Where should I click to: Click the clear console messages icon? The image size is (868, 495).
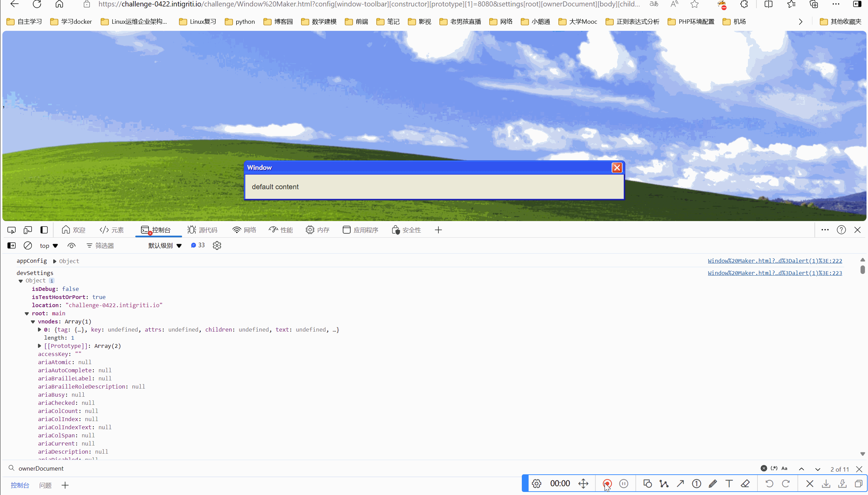tap(27, 245)
